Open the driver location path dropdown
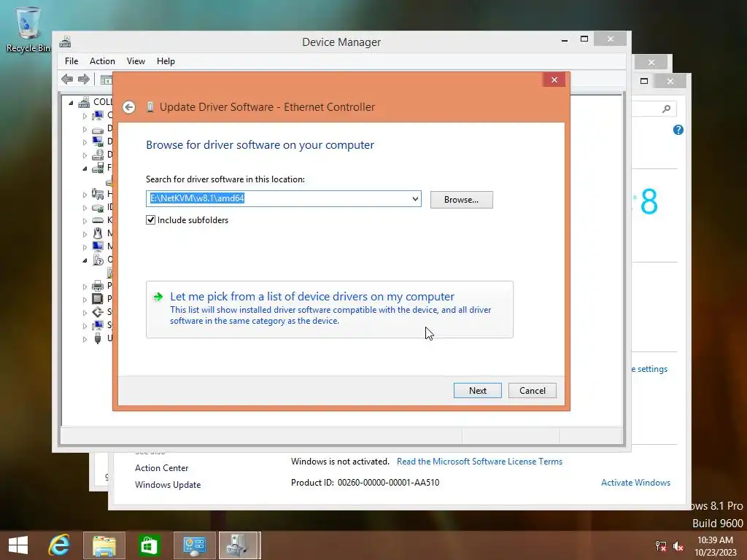Image resolution: width=747 pixels, height=560 pixels. [415, 199]
